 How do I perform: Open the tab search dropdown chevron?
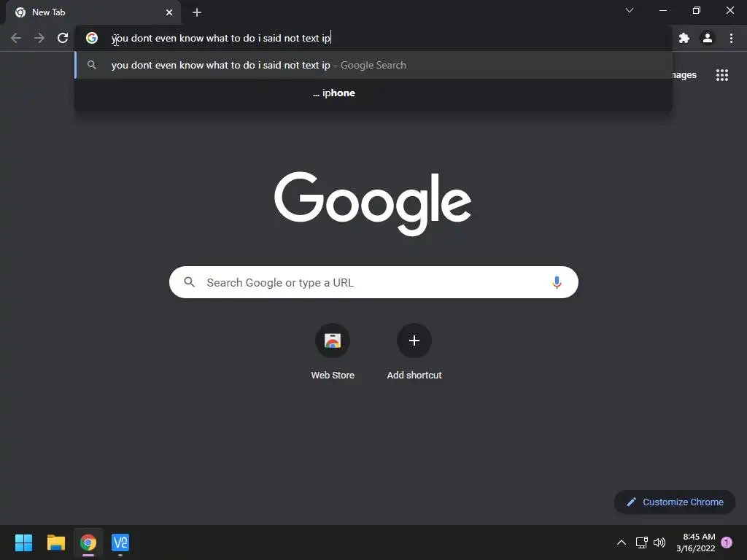pyautogui.click(x=630, y=10)
